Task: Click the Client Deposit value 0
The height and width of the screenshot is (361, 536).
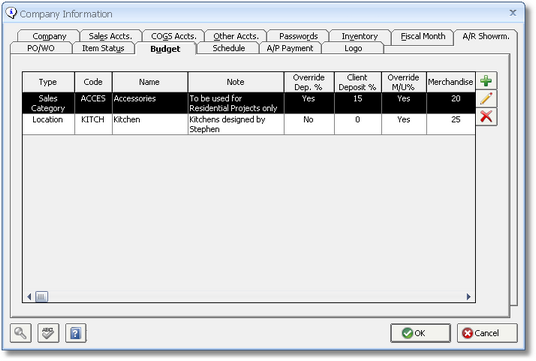Action: click(x=358, y=124)
